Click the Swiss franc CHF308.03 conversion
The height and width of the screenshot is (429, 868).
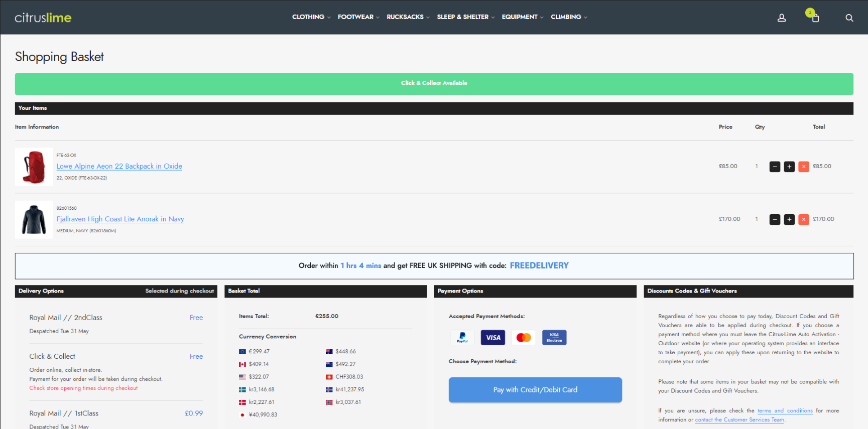pyautogui.click(x=344, y=377)
